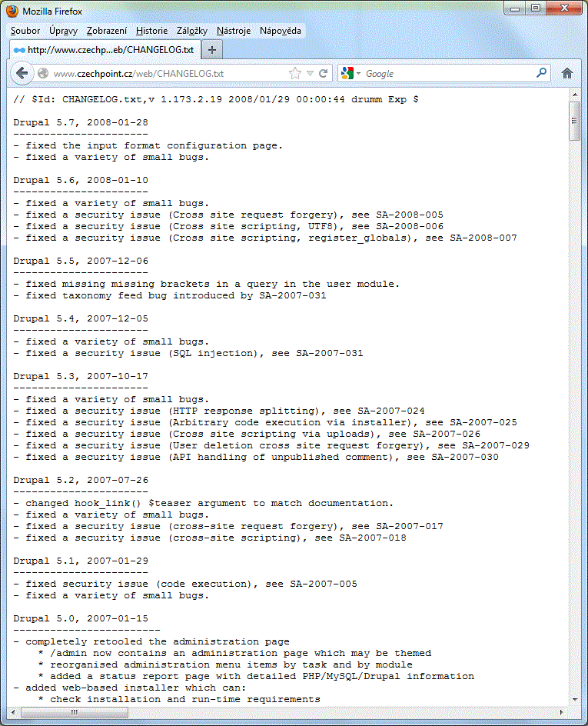Open the Nápověda menu
Image resolution: width=588 pixels, height=726 pixels.
(281, 31)
